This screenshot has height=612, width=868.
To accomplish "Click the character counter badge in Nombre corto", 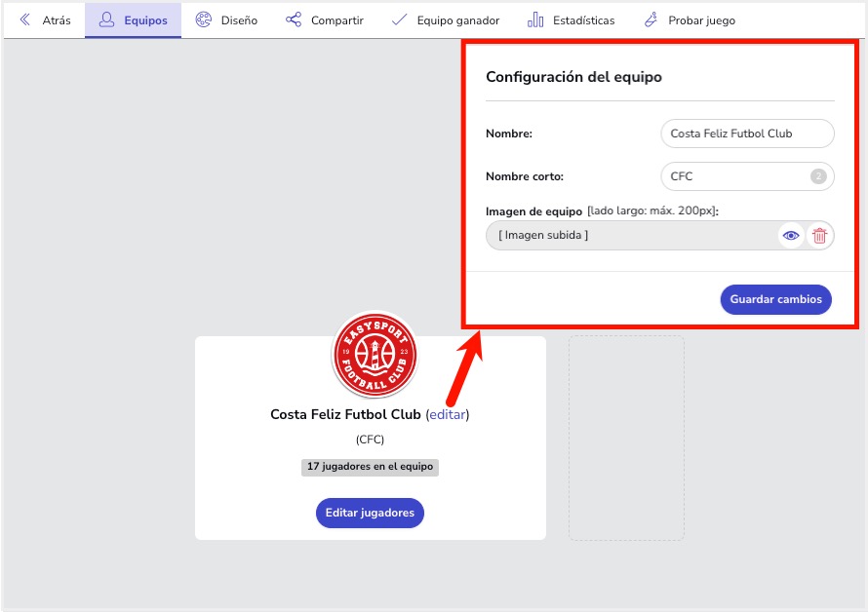I will 818,176.
